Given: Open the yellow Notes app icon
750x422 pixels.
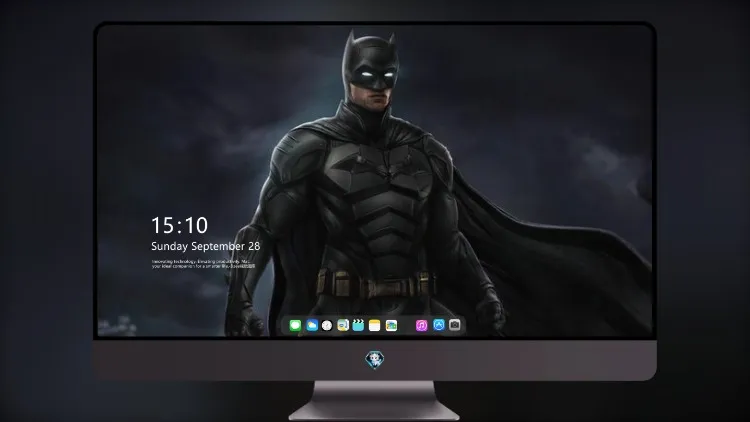Looking at the screenshot, I should (375, 325).
